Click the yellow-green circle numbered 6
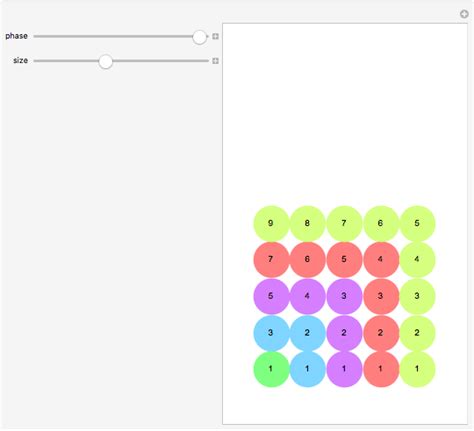This screenshot has width=474, height=431. pos(381,223)
